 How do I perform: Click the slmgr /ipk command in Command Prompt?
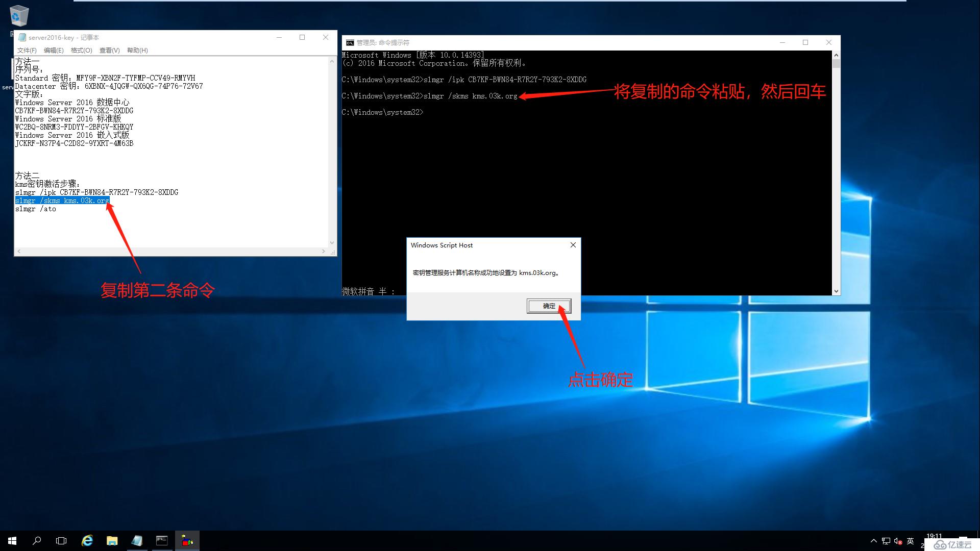pos(505,80)
